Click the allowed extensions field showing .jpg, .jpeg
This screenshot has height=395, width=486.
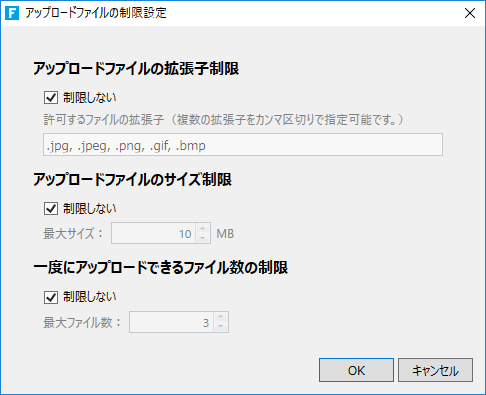(x=243, y=145)
